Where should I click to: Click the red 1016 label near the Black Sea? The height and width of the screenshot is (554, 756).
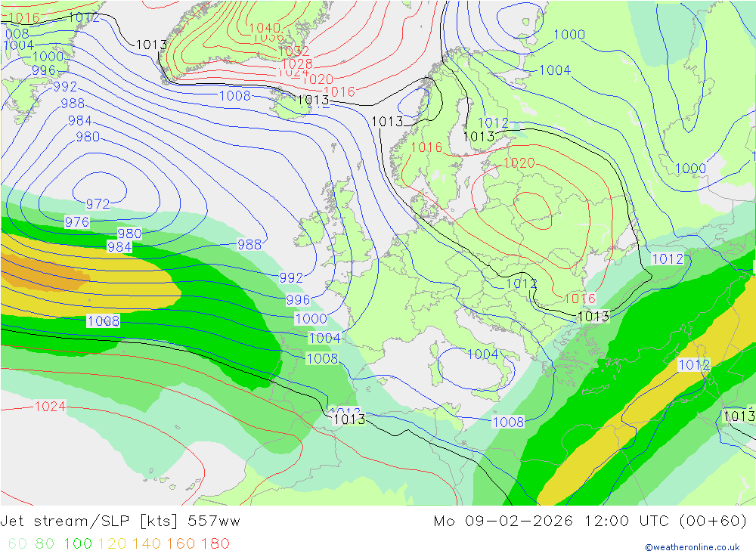point(580,299)
